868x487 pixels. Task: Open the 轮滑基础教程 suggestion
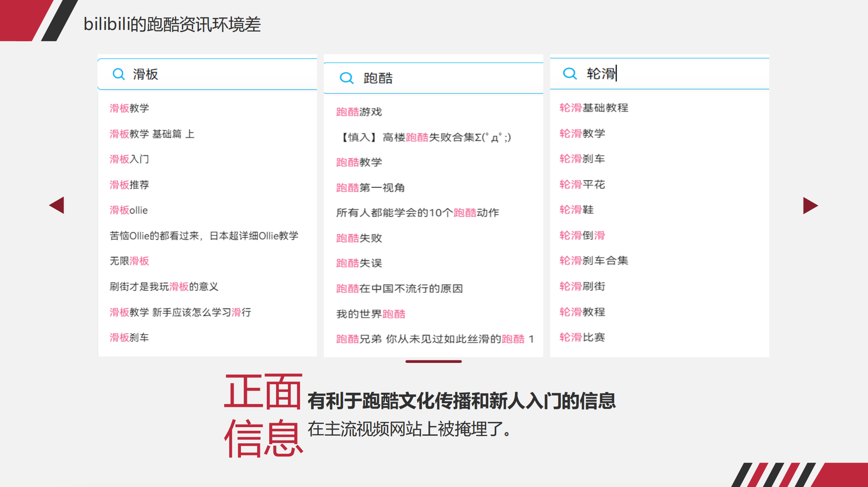[593, 108]
